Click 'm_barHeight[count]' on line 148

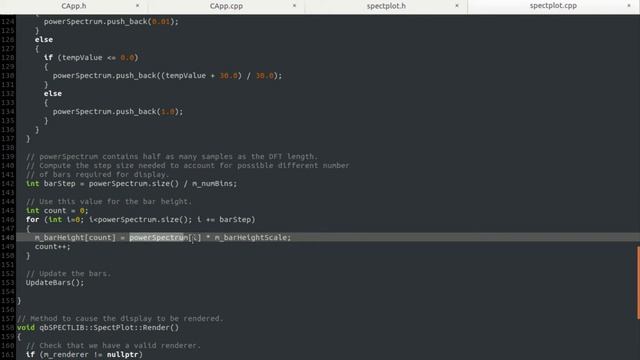[75, 238]
